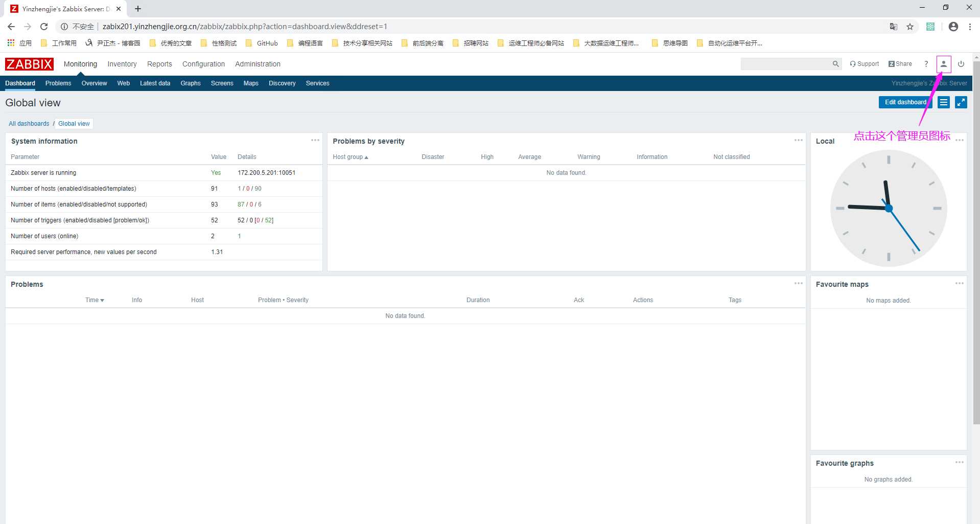Sort Problems by Time column
Screen dimensions: 980x524
pos(95,300)
